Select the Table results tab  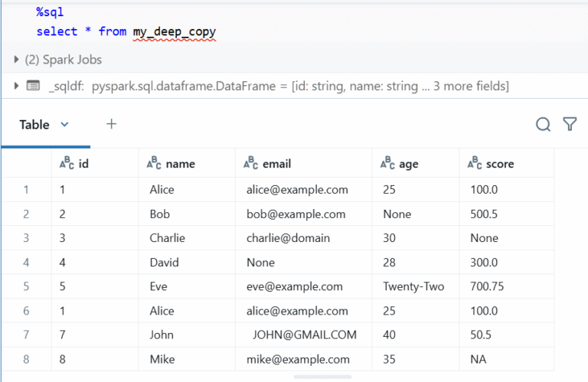point(34,124)
